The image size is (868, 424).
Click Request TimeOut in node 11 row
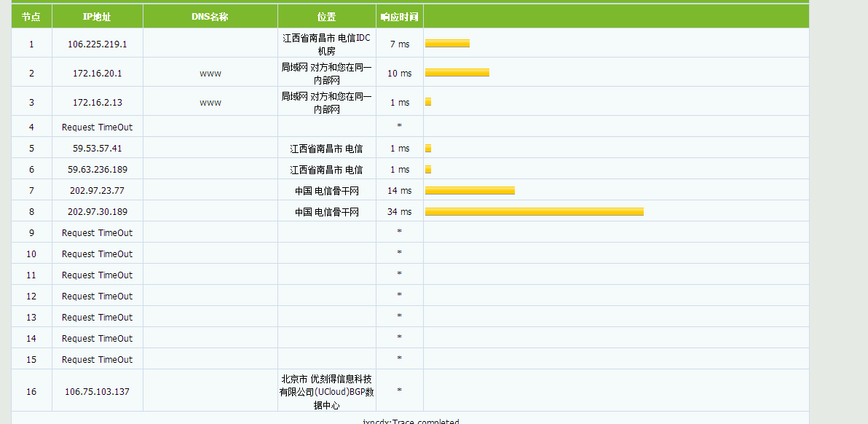(x=98, y=275)
